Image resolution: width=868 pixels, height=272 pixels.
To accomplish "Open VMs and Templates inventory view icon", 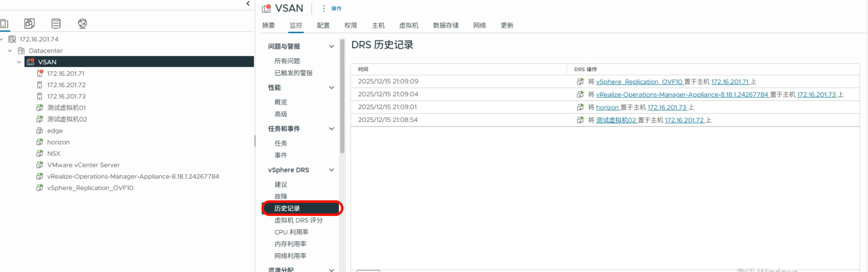I will [x=29, y=23].
